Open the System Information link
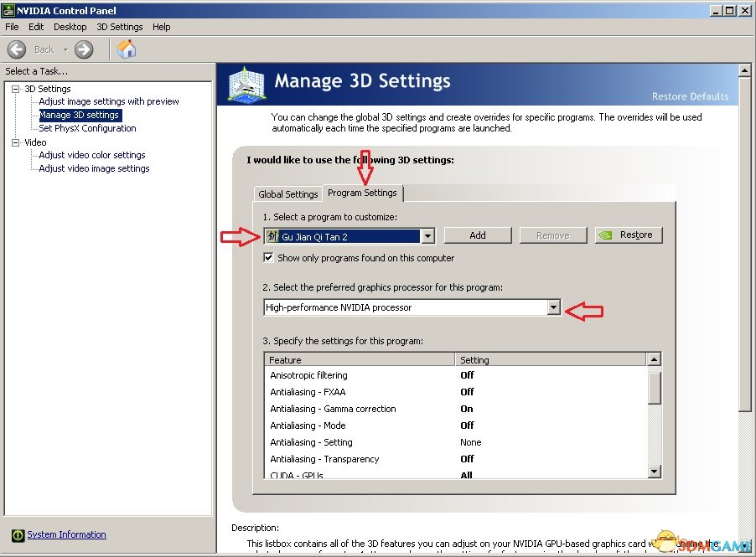This screenshot has height=557, width=756. (66, 534)
